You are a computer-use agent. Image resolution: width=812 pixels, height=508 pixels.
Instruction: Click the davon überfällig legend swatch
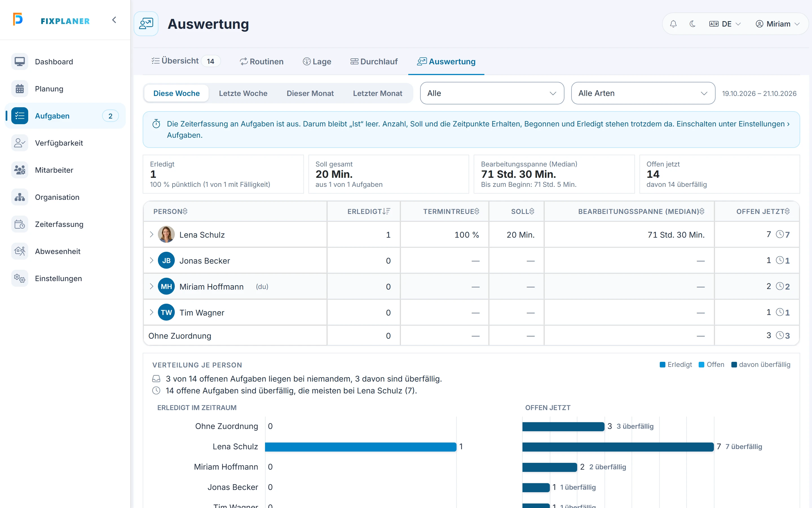pyautogui.click(x=734, y=365)
